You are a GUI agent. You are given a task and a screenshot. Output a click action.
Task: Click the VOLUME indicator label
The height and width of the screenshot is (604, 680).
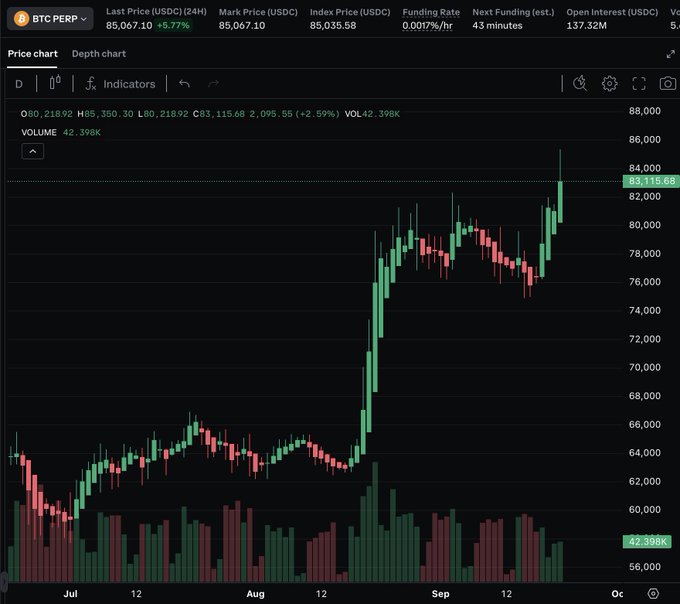pyautogui.click(x=39, y=132)
